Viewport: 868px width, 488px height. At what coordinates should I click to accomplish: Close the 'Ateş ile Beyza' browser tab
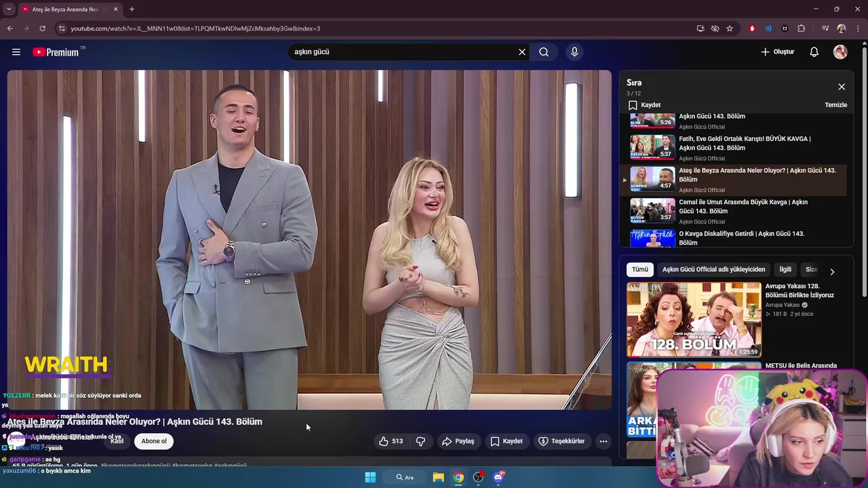click(115, 9)
